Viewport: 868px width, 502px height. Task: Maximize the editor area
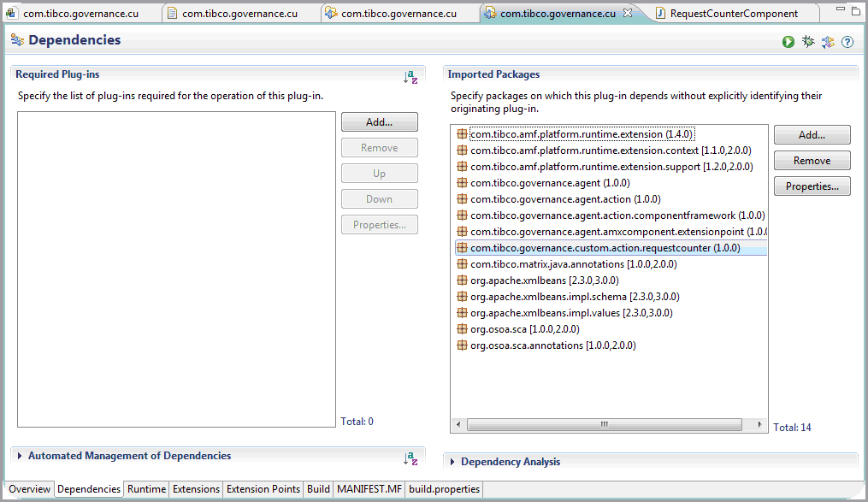[856, 10]
